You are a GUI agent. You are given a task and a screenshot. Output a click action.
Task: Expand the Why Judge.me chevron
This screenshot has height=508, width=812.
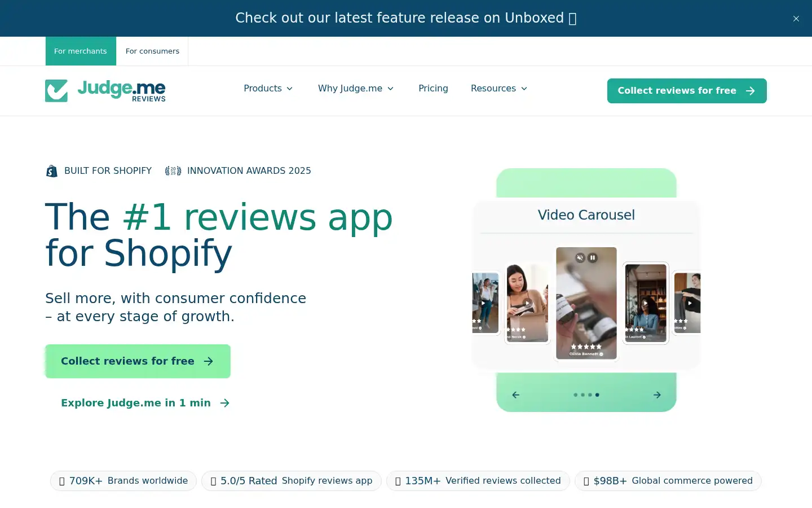(x=390, y=89)
